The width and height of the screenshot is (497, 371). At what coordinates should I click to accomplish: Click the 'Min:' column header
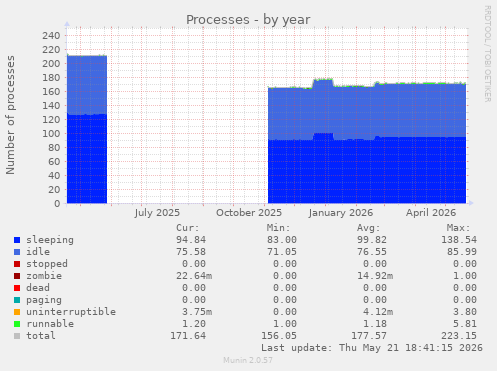click(278, 228)
